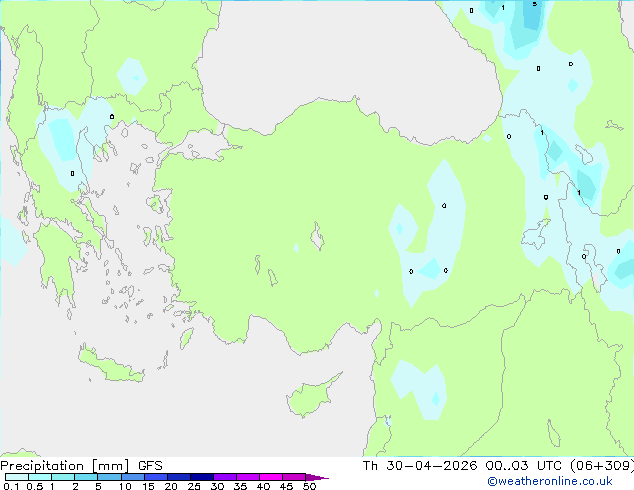634x490 pixels.
Task: Pick the 15–20 mm legend color box
Action: (156, 477)
